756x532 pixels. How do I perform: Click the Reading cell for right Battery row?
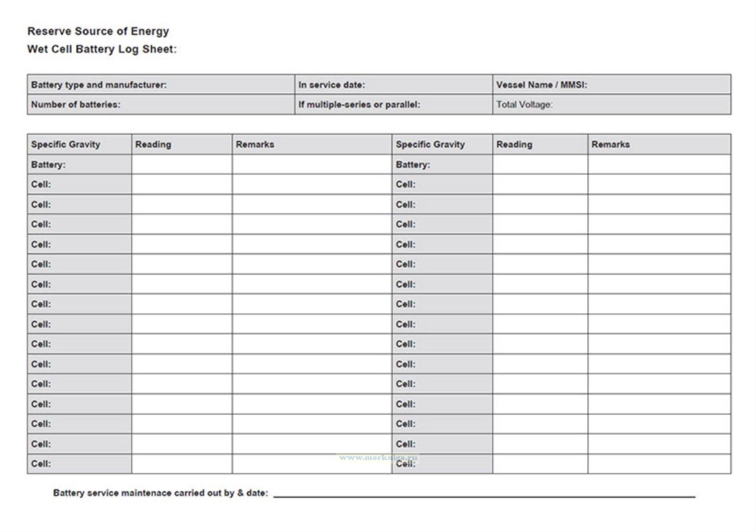click(x=540, y=165)
